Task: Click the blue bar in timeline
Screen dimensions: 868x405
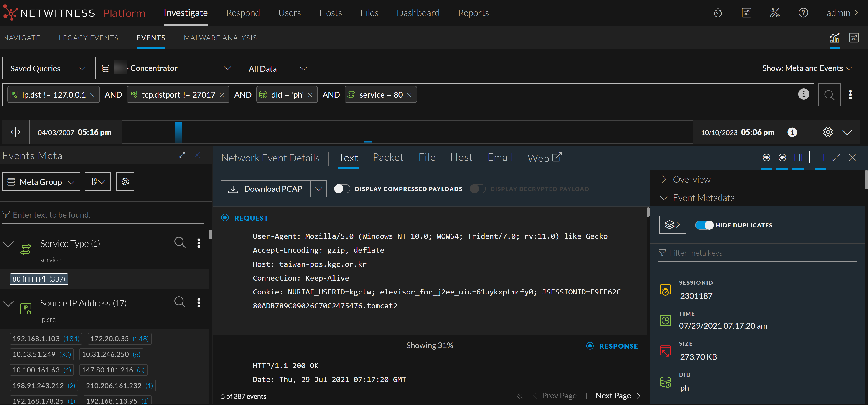Action: coord(178,132)
